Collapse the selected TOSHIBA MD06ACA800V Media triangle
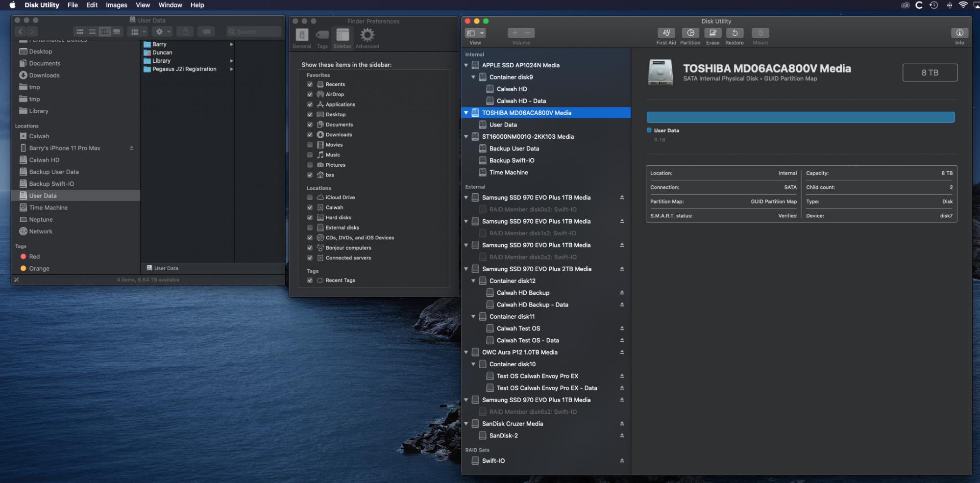The width and height of the screenshot is (980, 483). tap(466, 113)
